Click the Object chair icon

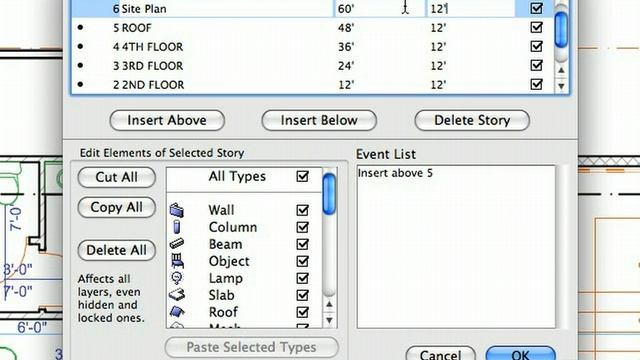177,261
